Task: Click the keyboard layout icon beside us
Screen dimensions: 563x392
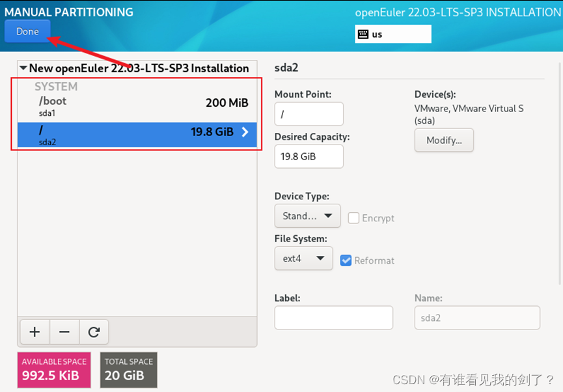Action: (362, 33)
